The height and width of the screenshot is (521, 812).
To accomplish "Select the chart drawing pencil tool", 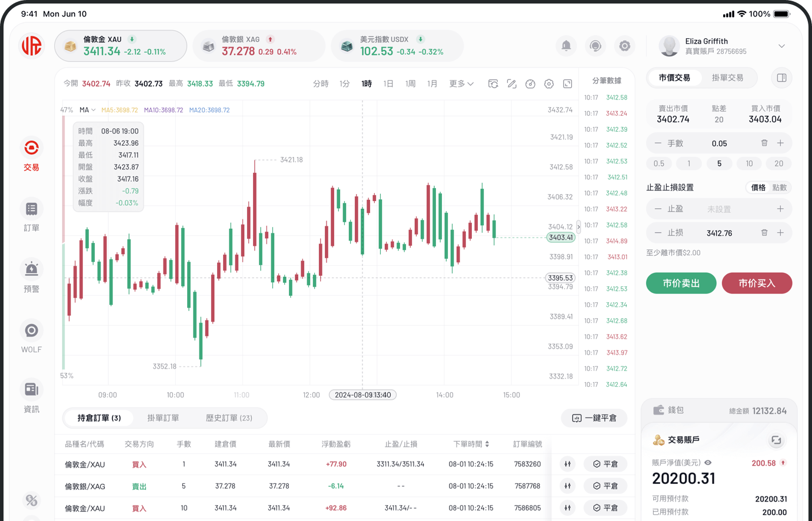I will pos(512,84).
